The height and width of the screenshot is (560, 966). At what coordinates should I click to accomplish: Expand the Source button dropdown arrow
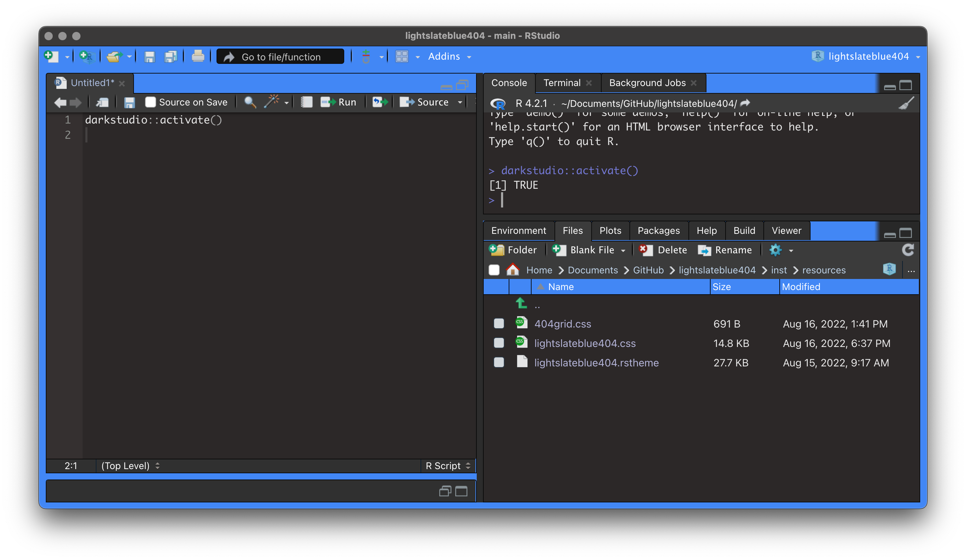(x=460, y=102)
